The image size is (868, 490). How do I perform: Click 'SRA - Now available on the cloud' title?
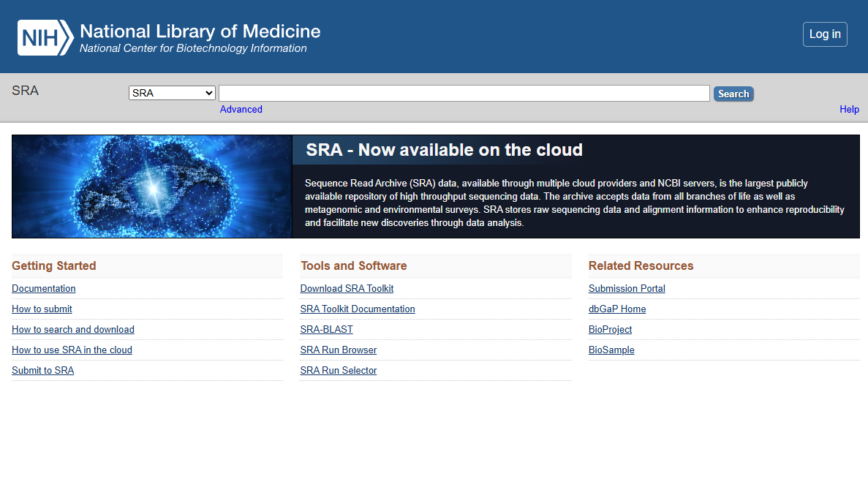pyautogui.click(x=444, y=150)
